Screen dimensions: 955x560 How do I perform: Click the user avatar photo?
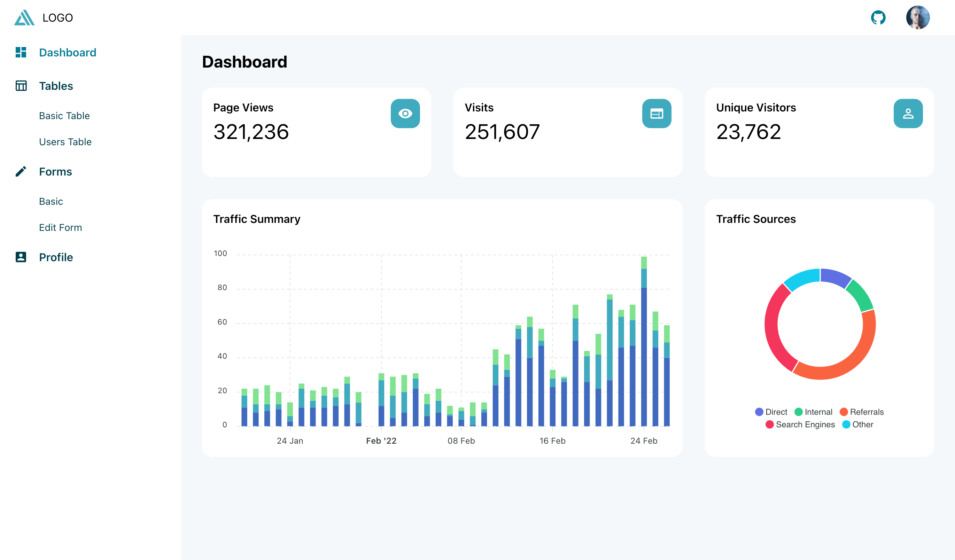coord(917,17)
